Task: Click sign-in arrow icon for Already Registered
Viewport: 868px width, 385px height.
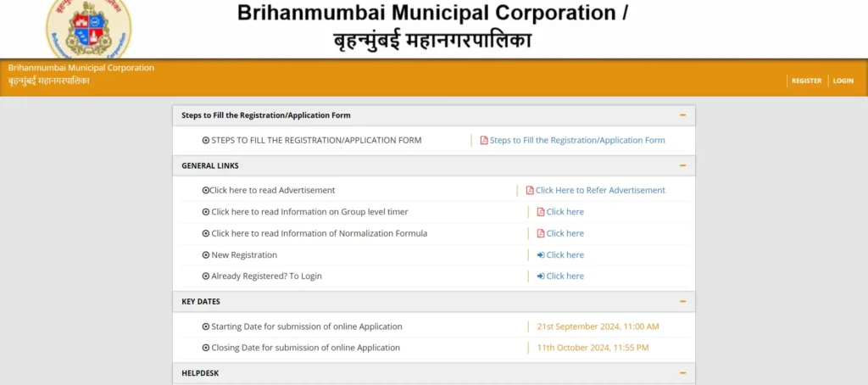Action: pos(541,276)
